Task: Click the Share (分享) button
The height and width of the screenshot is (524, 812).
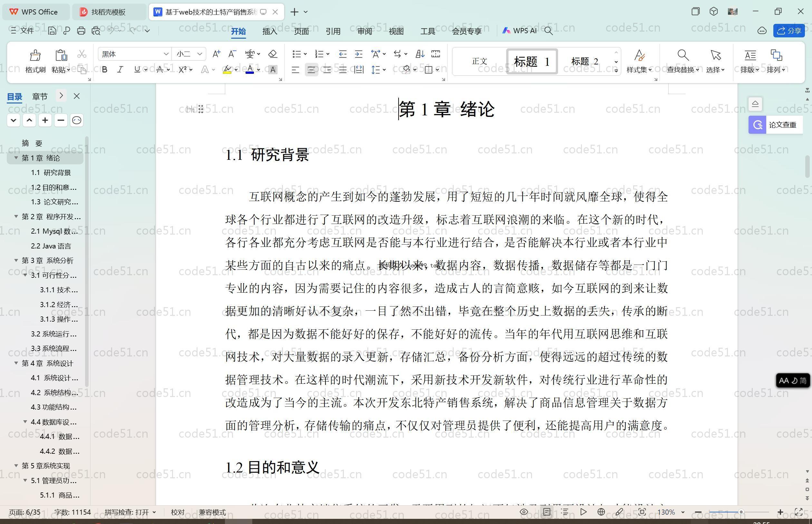Action: 789,31
